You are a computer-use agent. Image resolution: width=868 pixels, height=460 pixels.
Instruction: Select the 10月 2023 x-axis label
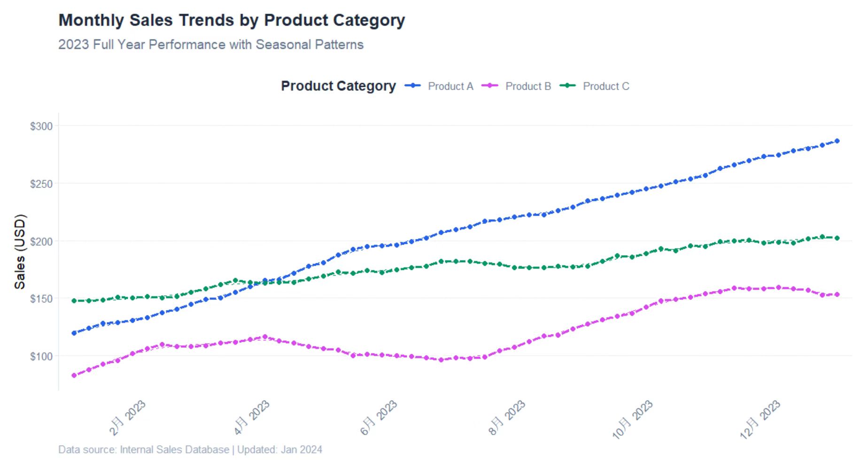[633, 419]
